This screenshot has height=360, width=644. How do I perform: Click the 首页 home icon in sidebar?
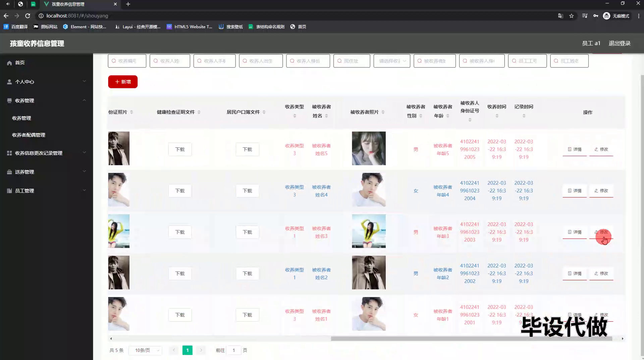click(9, 63)
